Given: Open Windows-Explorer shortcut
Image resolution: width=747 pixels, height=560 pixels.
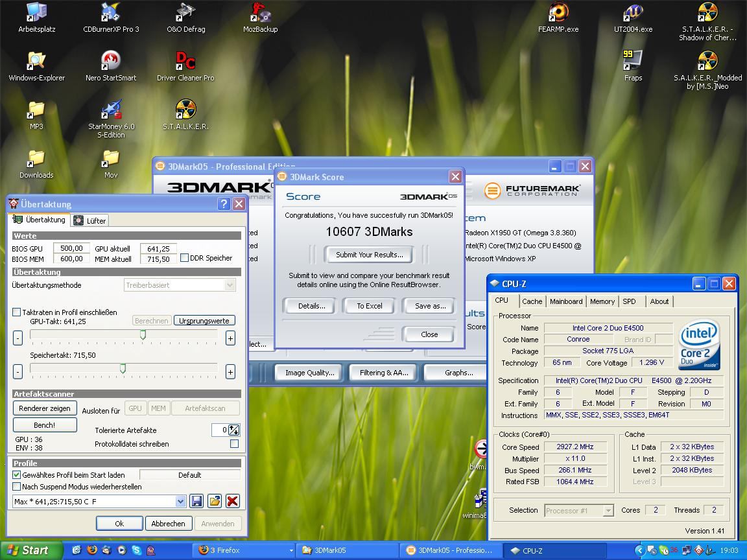Looking at the screenshot, I should 37,66.
